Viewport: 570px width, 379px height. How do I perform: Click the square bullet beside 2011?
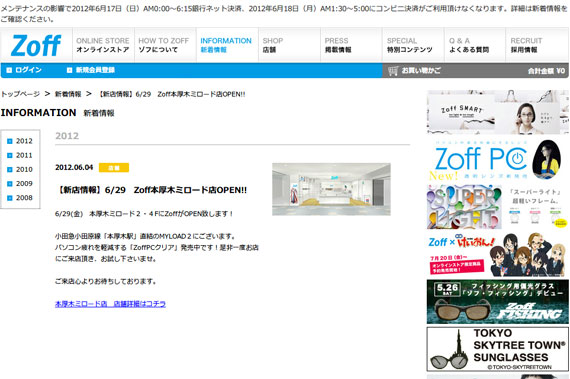click(10, 155)
